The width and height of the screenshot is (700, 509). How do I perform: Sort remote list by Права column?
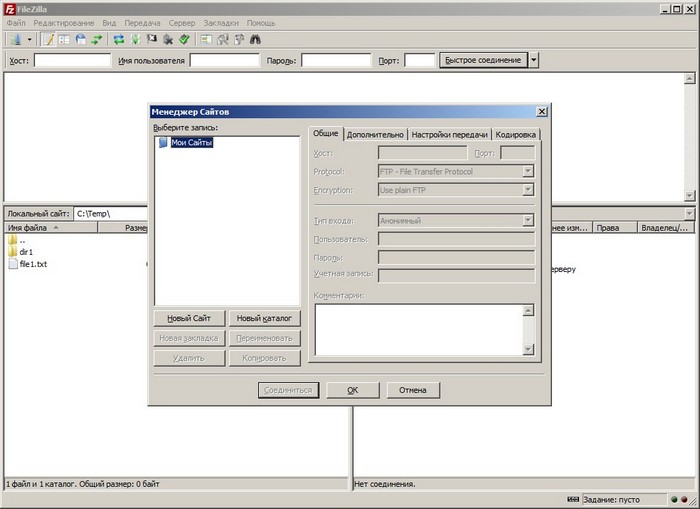(614, 228)
